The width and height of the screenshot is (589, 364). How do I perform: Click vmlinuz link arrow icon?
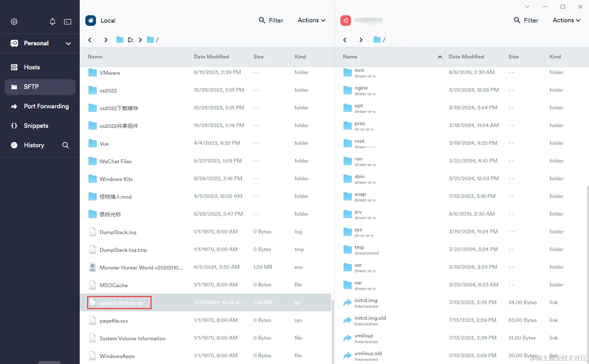347,338
